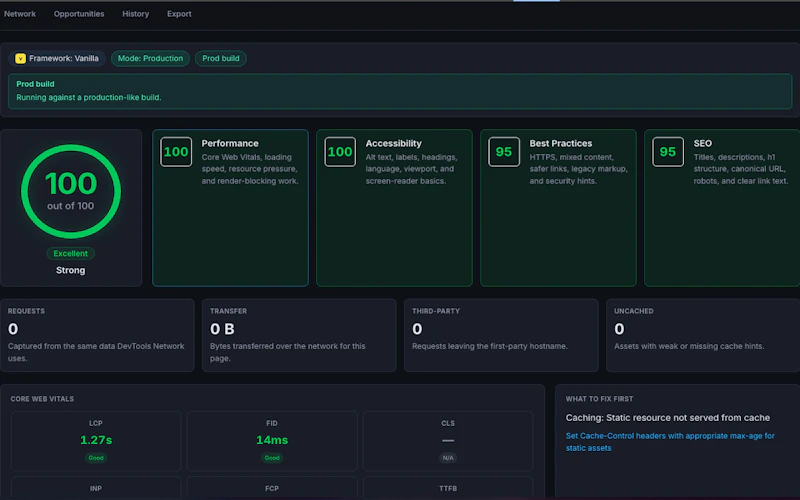Open the Set Cache-Control headers link
The height and width of the screenshot is (500, 800).
click(670, 442)
